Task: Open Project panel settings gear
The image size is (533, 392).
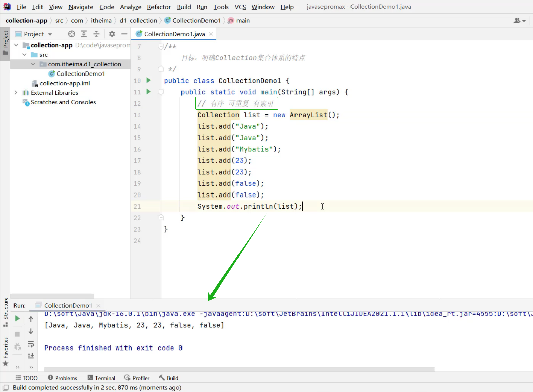Action: pos(112,34)
